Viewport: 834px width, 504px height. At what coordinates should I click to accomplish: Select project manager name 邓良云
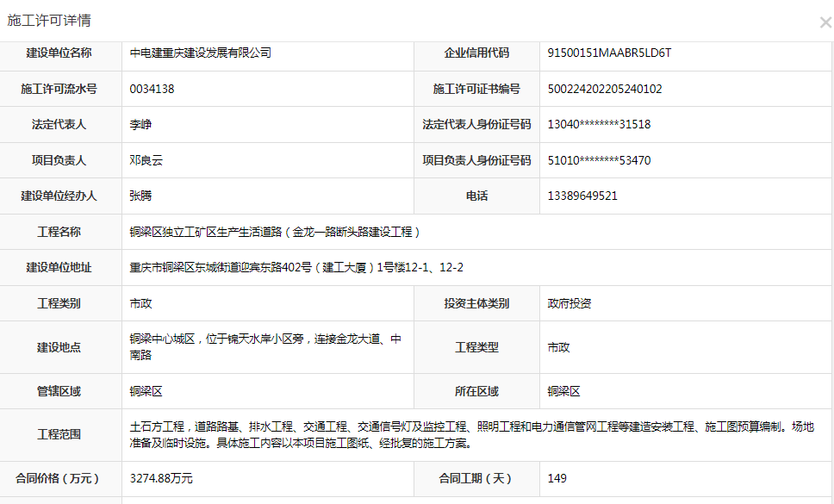tap(146, 160)
